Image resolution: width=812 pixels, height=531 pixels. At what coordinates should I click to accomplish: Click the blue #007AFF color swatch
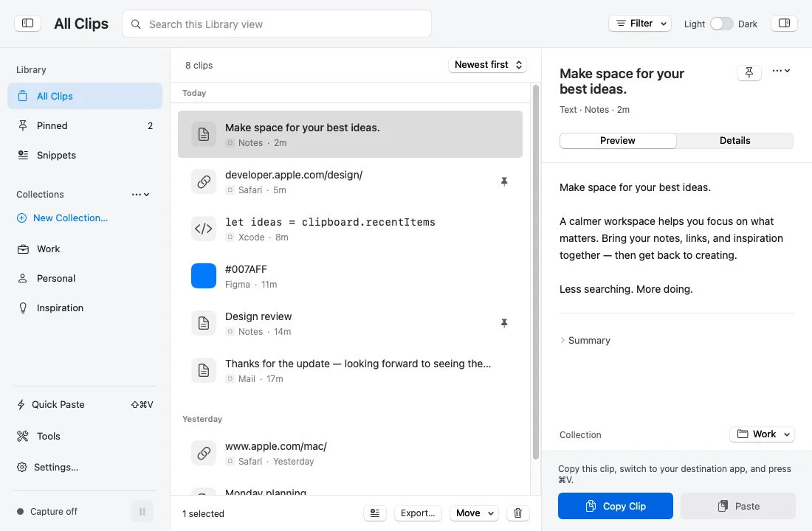(x=204, y=276)
